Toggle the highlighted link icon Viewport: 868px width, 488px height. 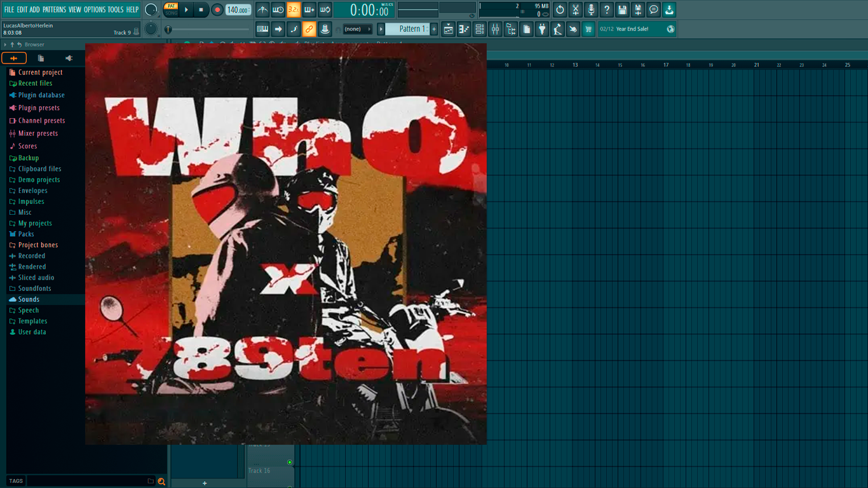coord(309,29)
